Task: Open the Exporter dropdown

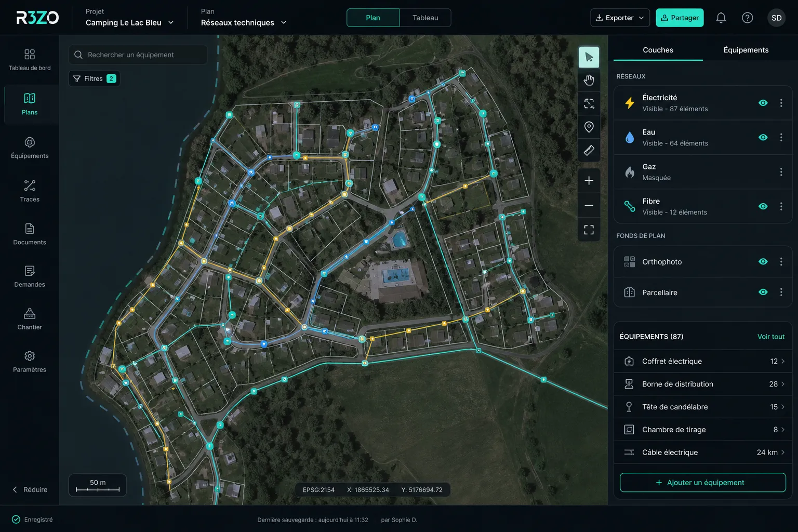Action: coord(620,18)
